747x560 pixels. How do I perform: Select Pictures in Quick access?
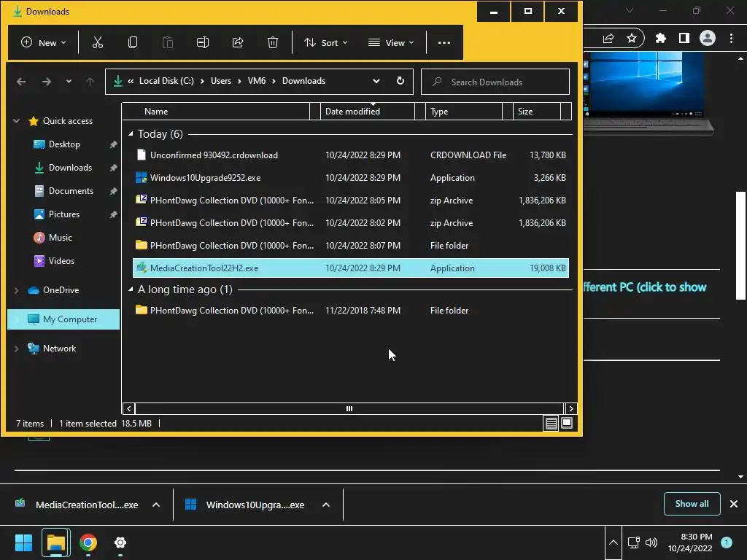point(64,214)
